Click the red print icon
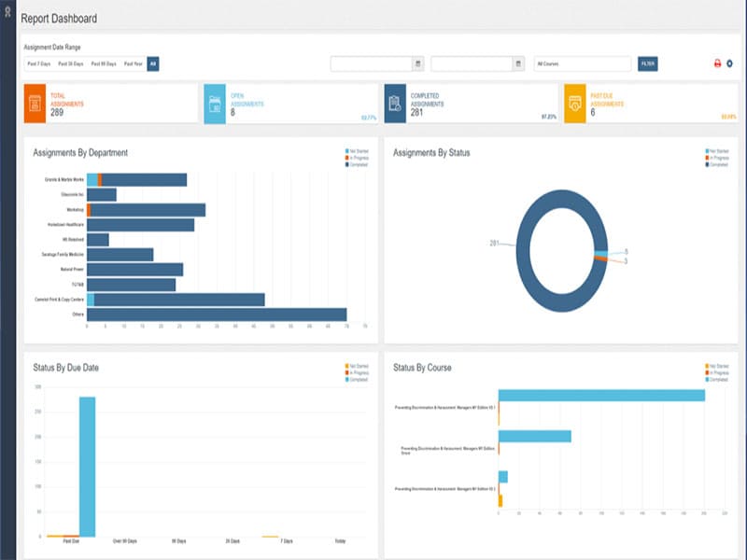Screen dimensions: 747x560 tap(717, 63)
